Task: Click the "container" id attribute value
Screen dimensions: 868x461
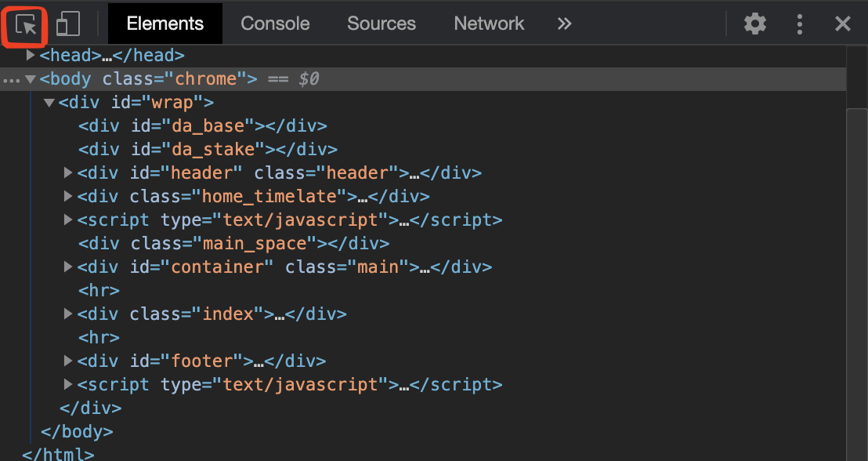Action: tap(217, 267)
